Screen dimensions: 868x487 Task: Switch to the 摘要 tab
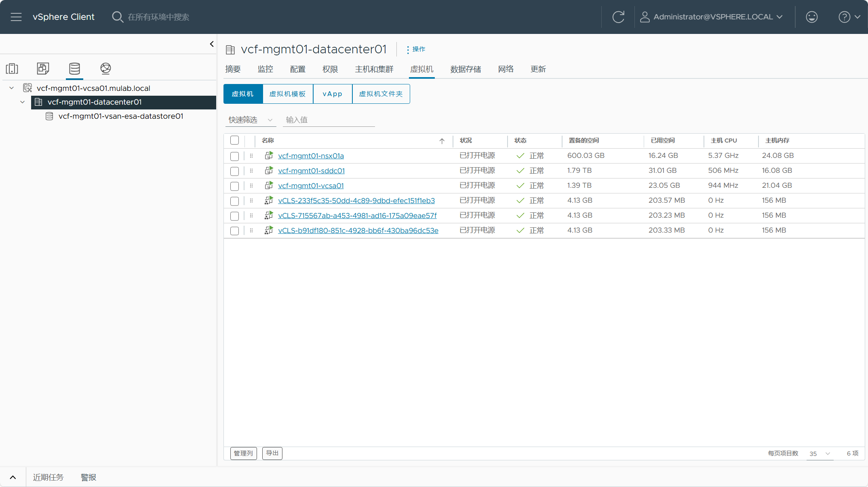tap(233, 69)
